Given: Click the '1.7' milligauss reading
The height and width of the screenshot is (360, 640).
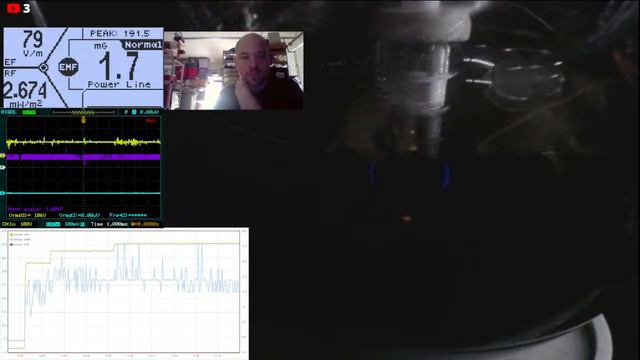Looking at the screenshot, I should pyautogui.click(x=119, y=66).
